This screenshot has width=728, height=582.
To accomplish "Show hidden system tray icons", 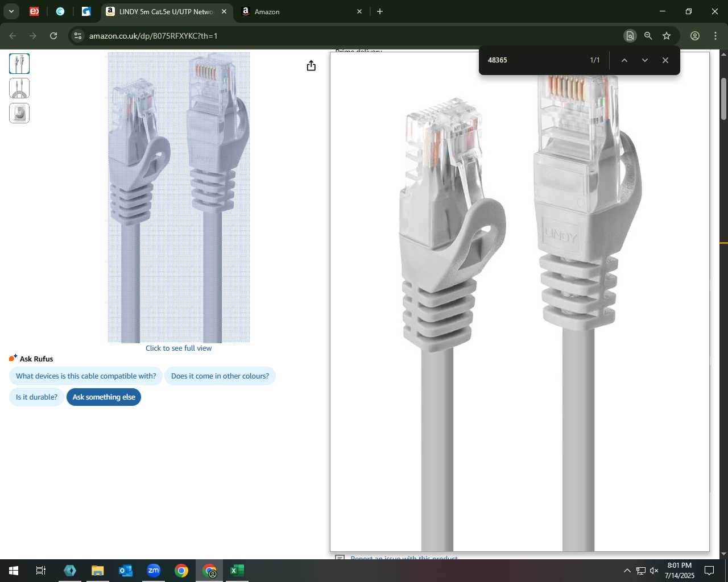I will pos(627,571).
